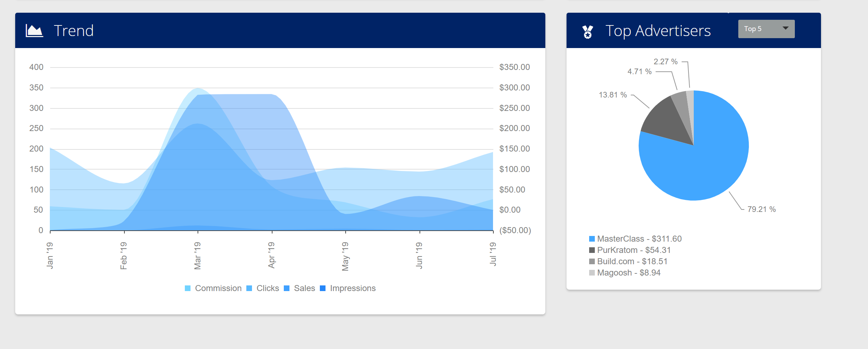This screenshot has width=868, height=349.
Task: Click the May '19 axis label
Action: 345,256
